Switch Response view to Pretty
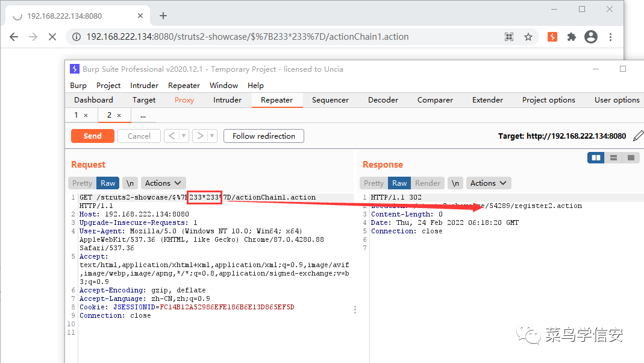Viewport: 644px width, 363px height. click(x=374, y=183)
